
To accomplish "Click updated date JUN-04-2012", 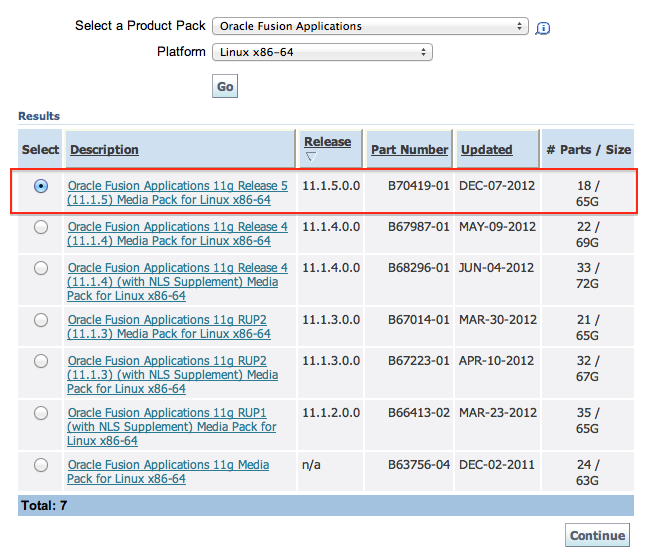I will [x=497, y=268].
